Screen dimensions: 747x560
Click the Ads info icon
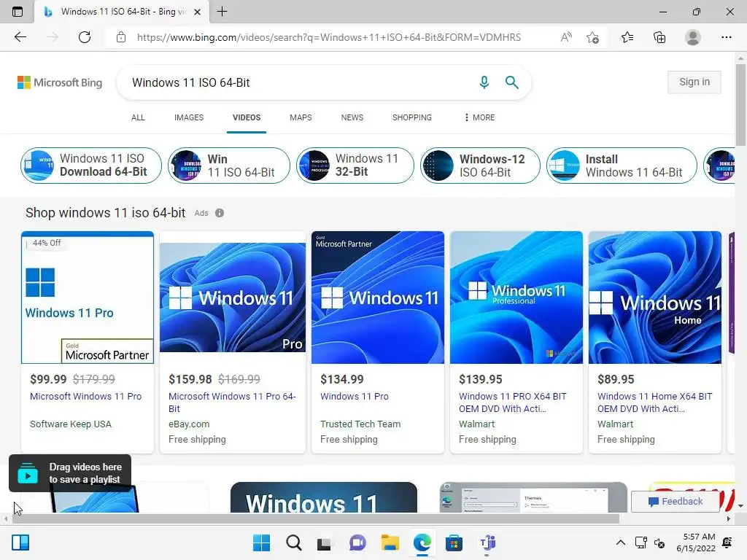click(x=220, y=213)
